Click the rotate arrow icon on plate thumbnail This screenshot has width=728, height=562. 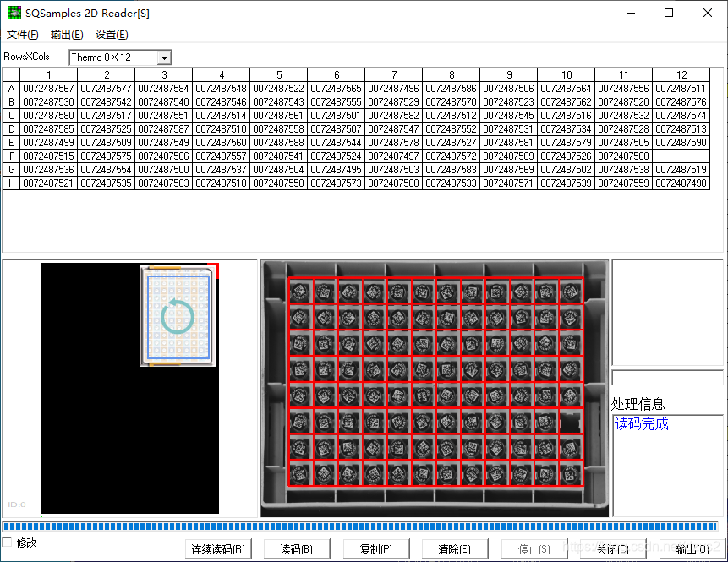(x=178, y=317)
